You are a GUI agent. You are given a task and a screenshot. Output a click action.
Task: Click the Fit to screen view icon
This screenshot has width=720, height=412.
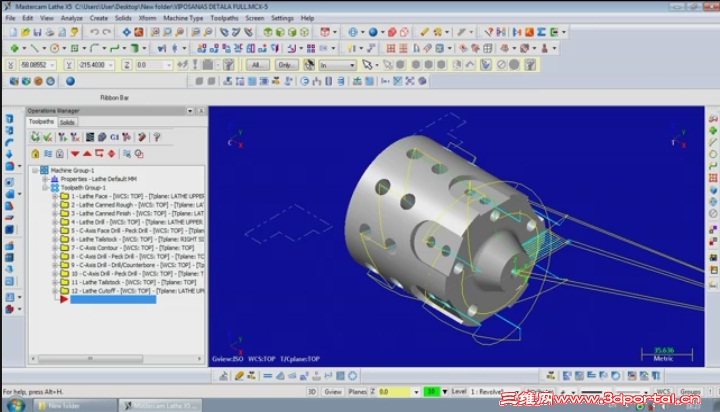(x=126, y=32)
